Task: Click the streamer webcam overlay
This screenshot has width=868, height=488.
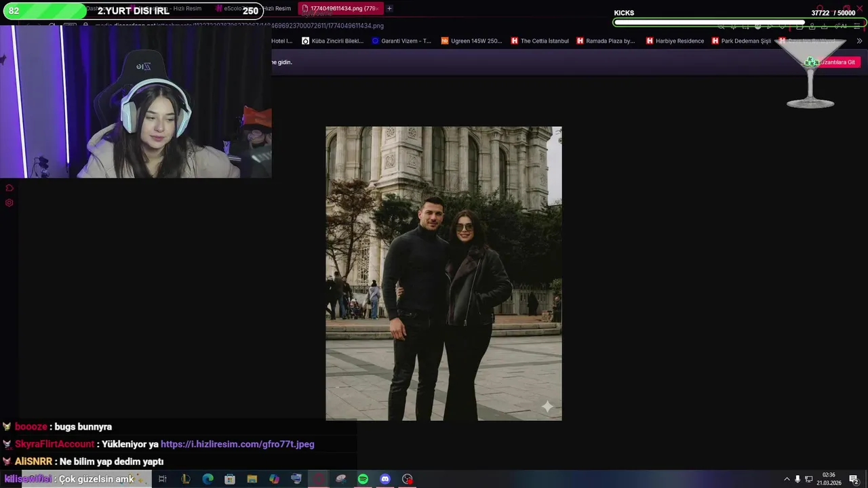Action: pos(136,102)
